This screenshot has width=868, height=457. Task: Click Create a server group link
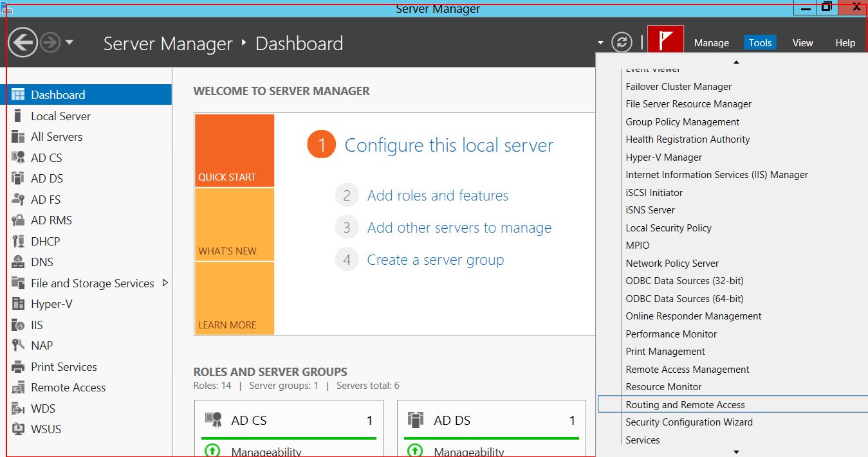[435, 260]
